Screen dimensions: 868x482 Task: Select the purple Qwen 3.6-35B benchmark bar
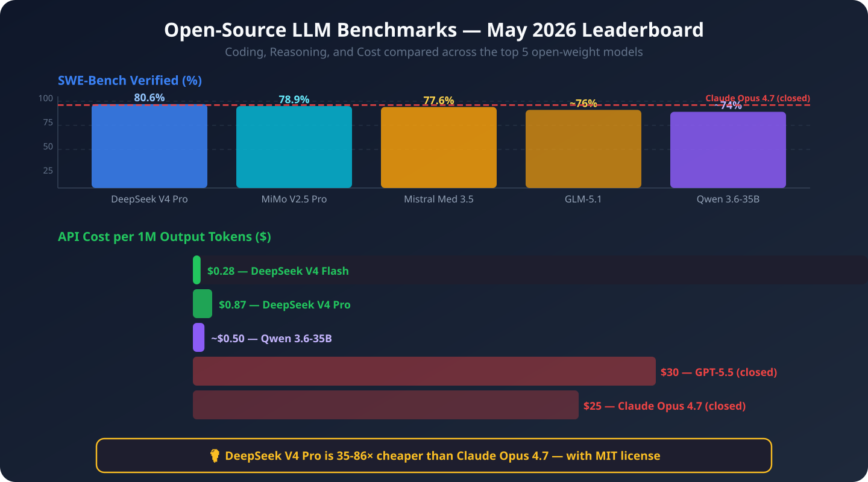coord(728,150)
